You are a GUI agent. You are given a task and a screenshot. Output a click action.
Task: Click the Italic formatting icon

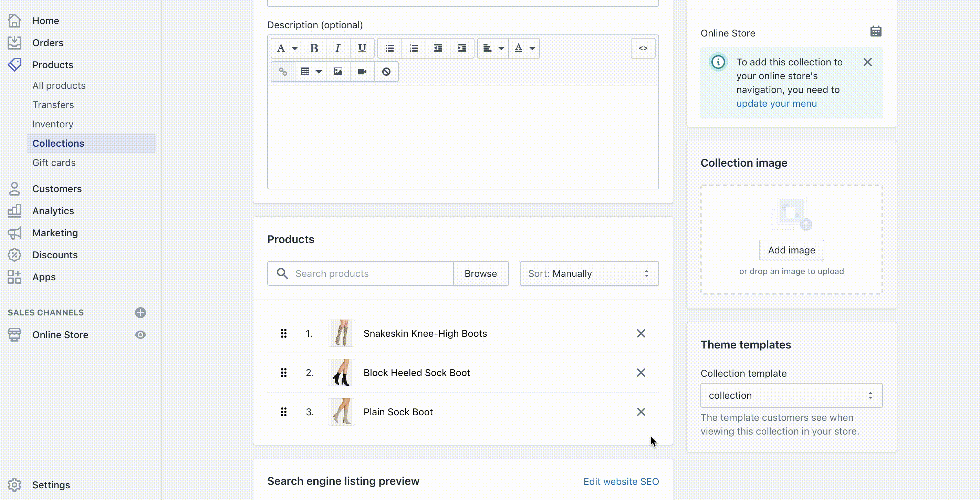338,48
